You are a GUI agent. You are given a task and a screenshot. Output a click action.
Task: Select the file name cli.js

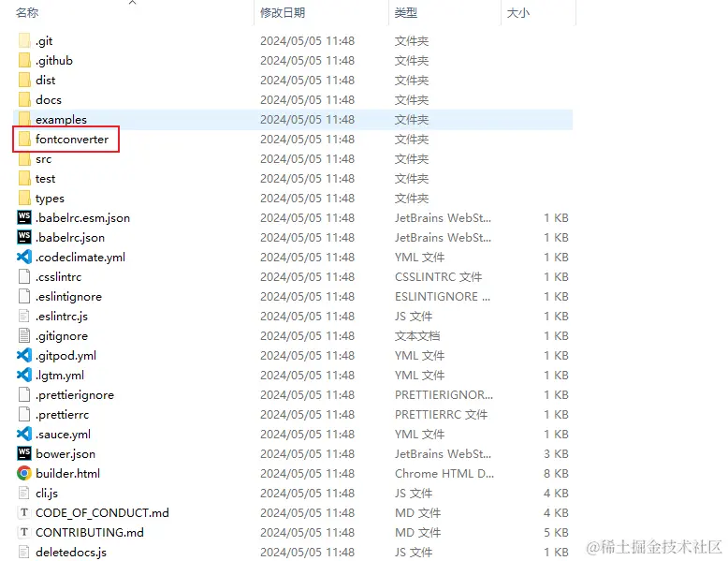47,494
